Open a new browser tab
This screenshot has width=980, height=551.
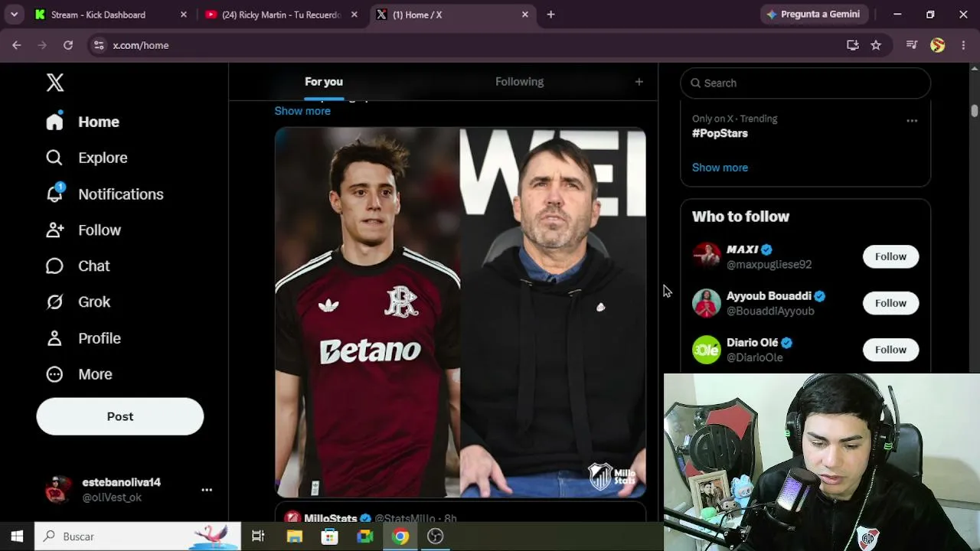(x=550, y=15)
